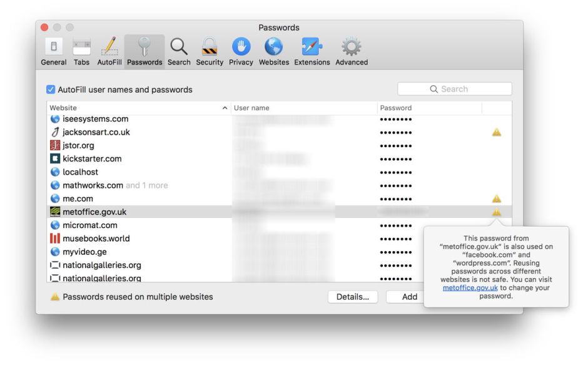Open the Advanced gear preferences

point(352,51)
